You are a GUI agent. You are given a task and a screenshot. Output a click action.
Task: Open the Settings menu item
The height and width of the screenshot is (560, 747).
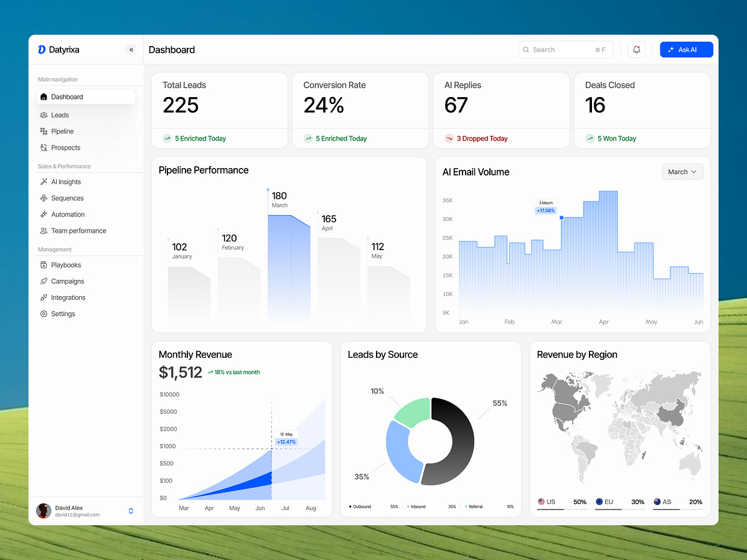tap(86, 314)
